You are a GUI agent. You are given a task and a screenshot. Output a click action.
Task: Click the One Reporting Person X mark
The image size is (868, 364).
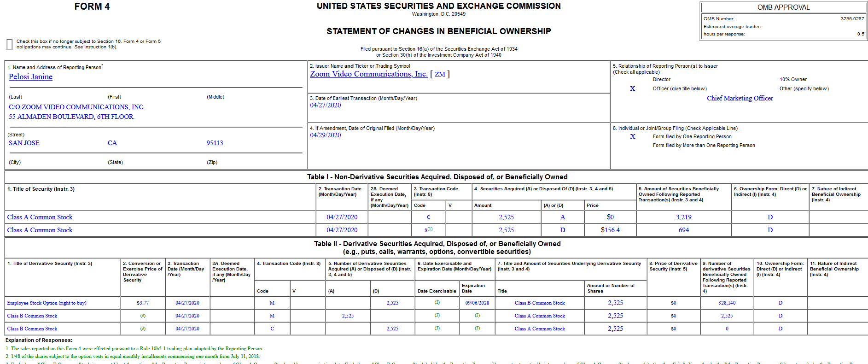click(x=633, y=136)
